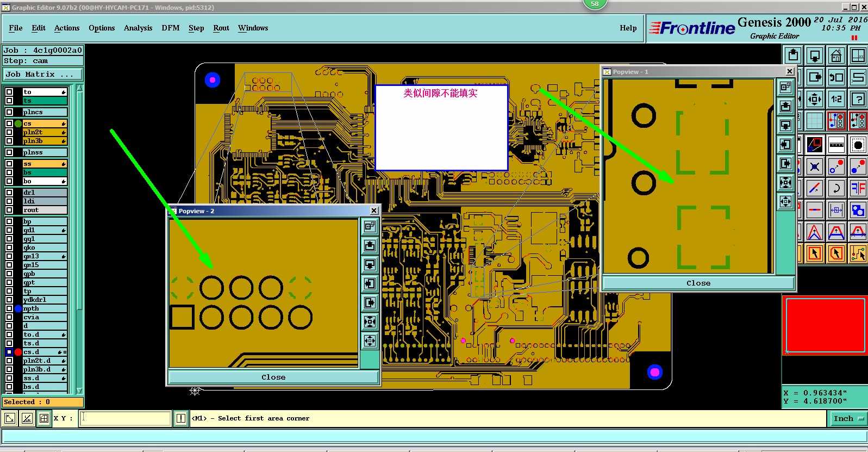
Task: Select the dimension spacing tool icon
Action: 836,210
